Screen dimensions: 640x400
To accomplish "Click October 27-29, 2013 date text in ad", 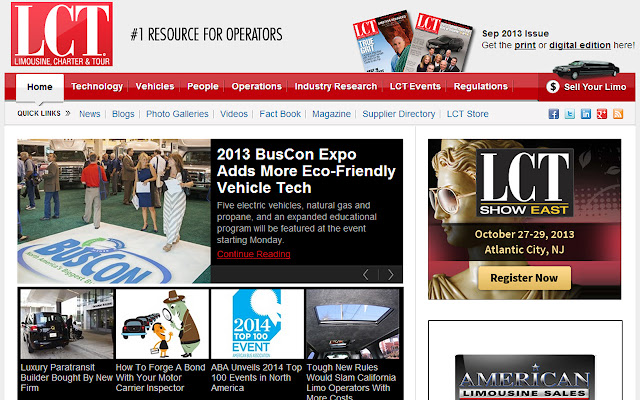I will (x=524, y=234).
